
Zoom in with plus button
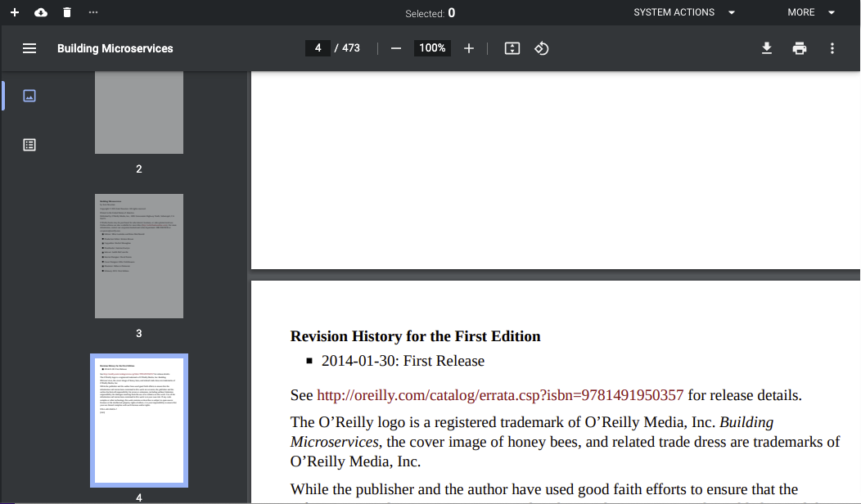[469, 48]
